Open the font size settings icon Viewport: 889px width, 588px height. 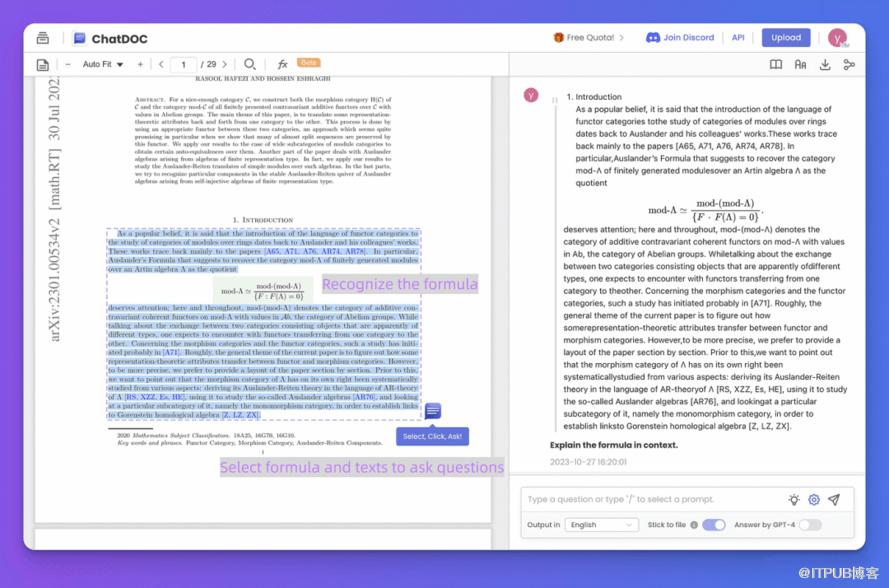pos(800,65)
